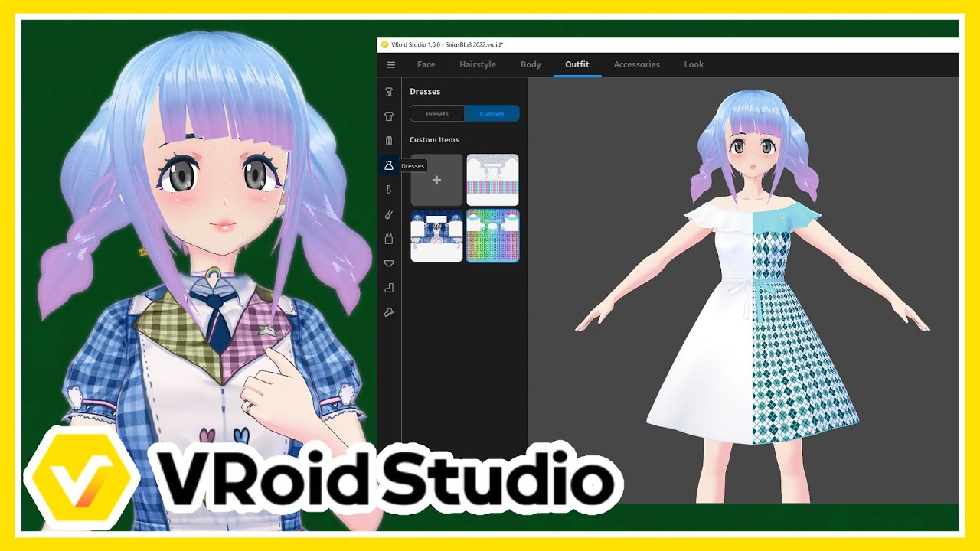This screenshot has height=551, width=980.
Task: Select the blue plaid custom dress thumbnail
Action: pyautogui.click(x=437, y=236)
